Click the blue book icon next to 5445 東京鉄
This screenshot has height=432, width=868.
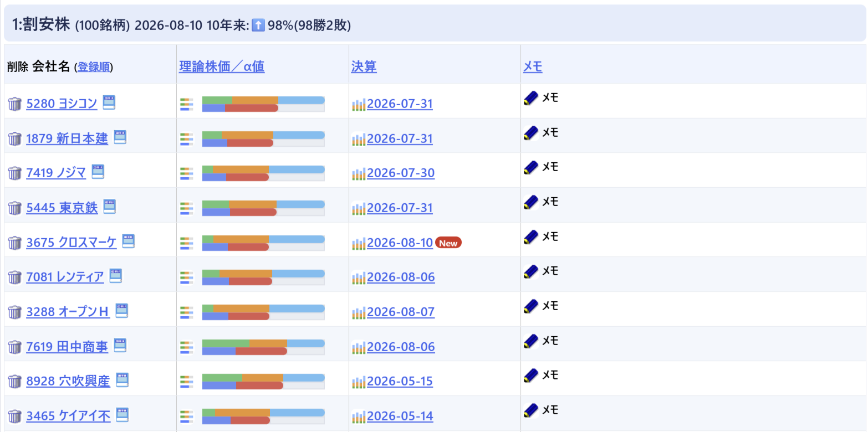[110, 206]
